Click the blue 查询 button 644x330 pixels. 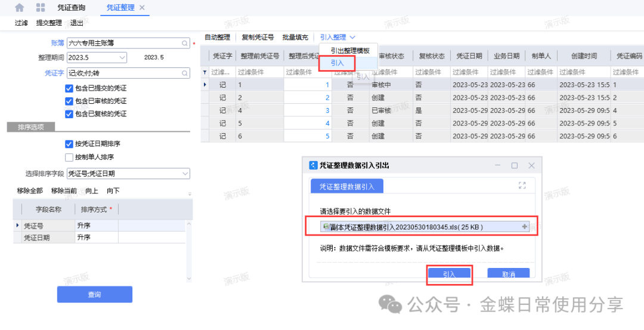tap(94, 294)
